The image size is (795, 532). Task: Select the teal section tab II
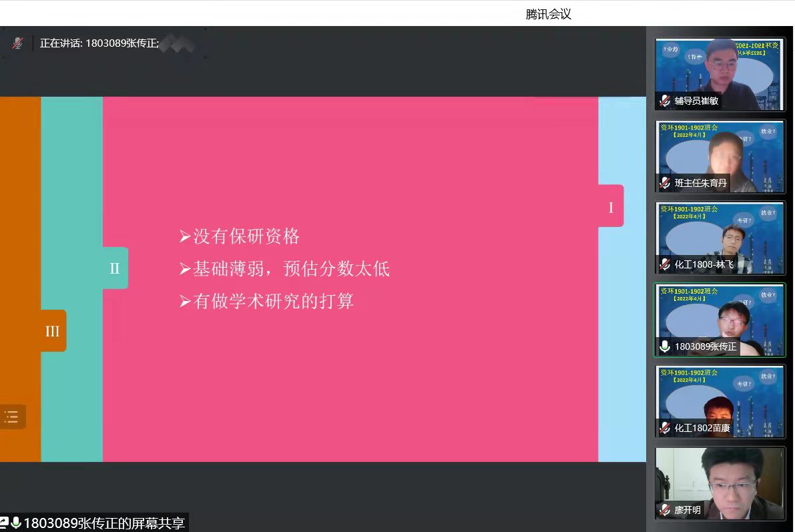pos(115,268)
